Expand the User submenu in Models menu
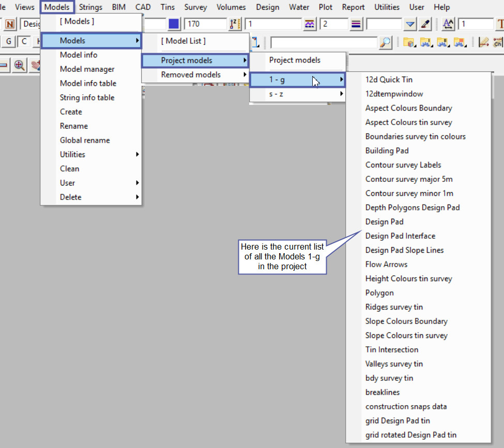Image resolution: width=504 pixels, height=448 pixels. point(91,183)
